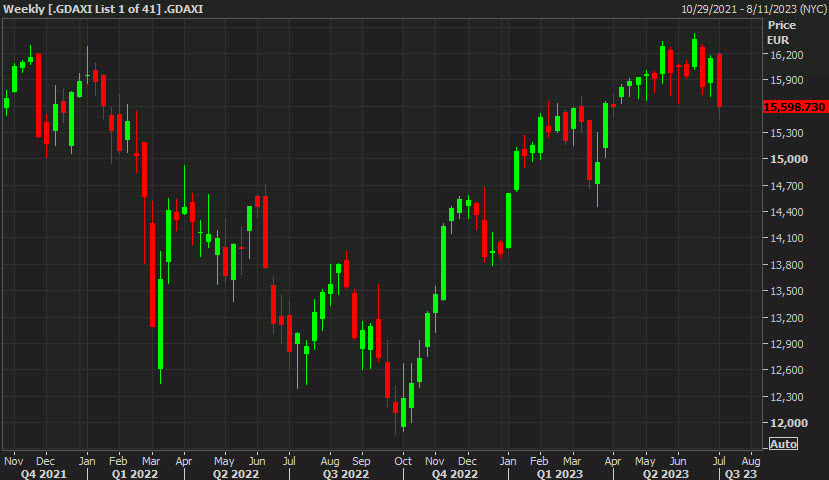Select the 12,600 price axis label
Screen dimensions: 829x480
pyautogui.click(x=787, y=370)
